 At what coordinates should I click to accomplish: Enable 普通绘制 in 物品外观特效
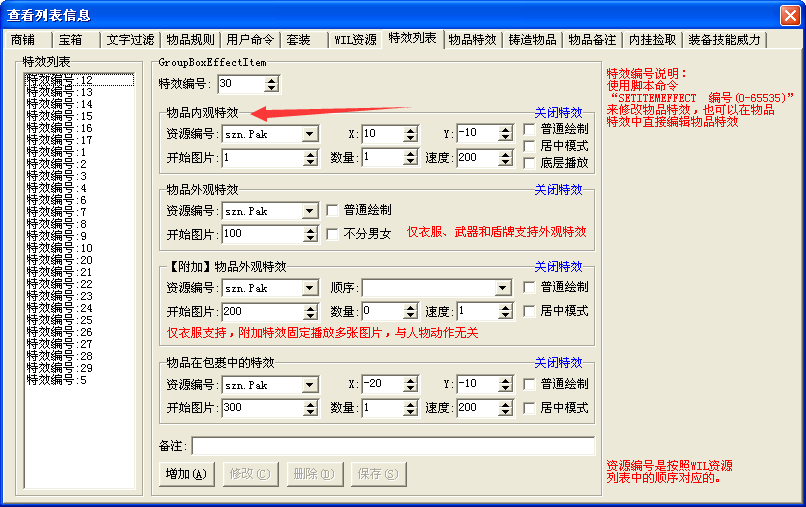(333, 210)
